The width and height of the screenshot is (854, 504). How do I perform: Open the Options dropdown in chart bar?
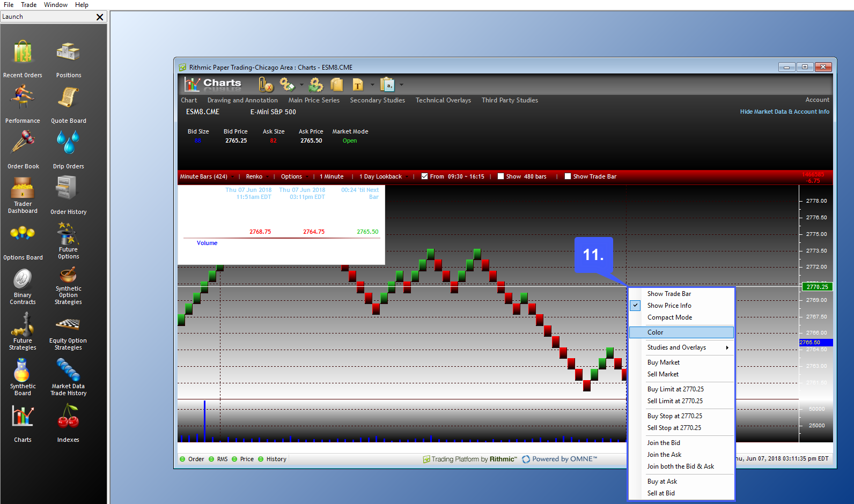(x=295, y=176)
